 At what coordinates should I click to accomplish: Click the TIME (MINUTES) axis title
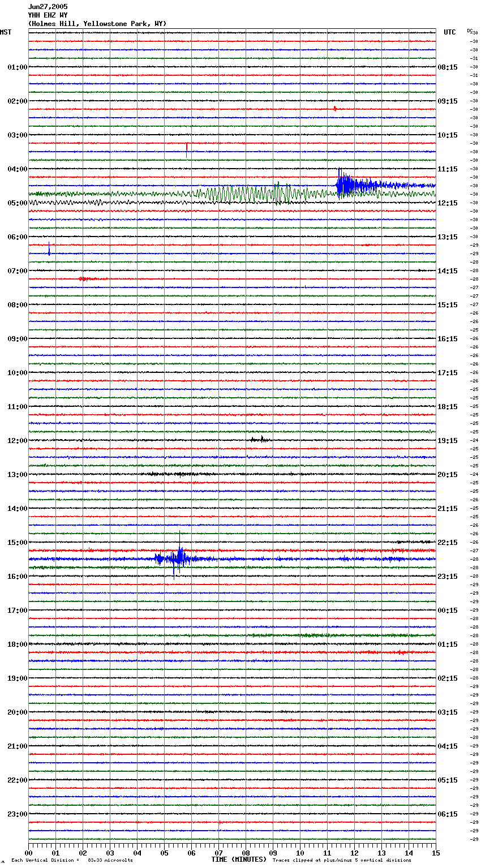(x=239, y=860)
